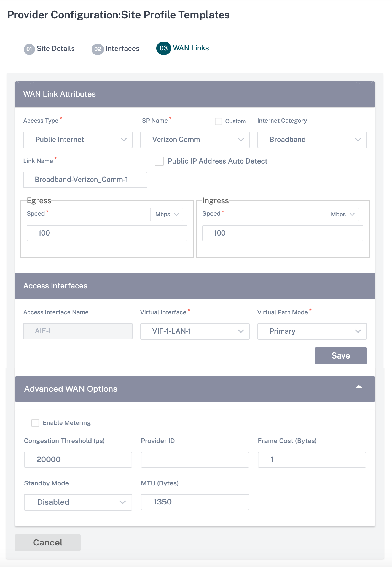
Task: Click the Link Name input field
Action: (85, 180)
